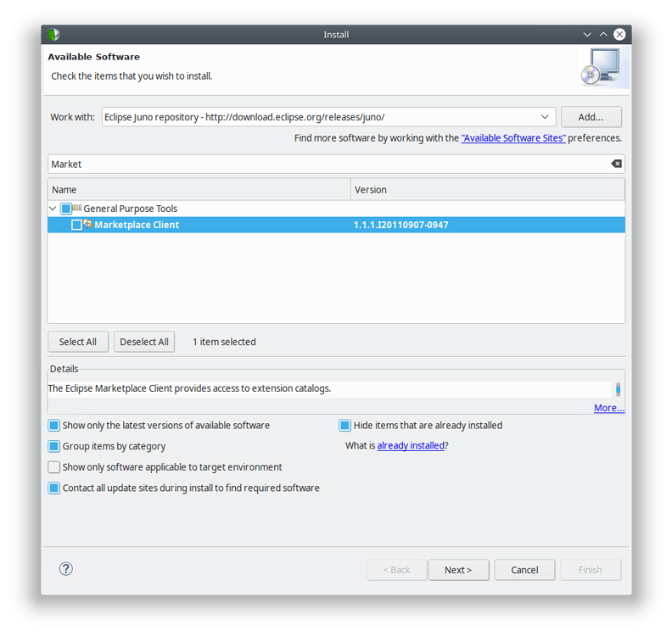This screenshot has height=636, width=672.
Task: Toggle Hide items that are already installed
Action: (344, 426)
